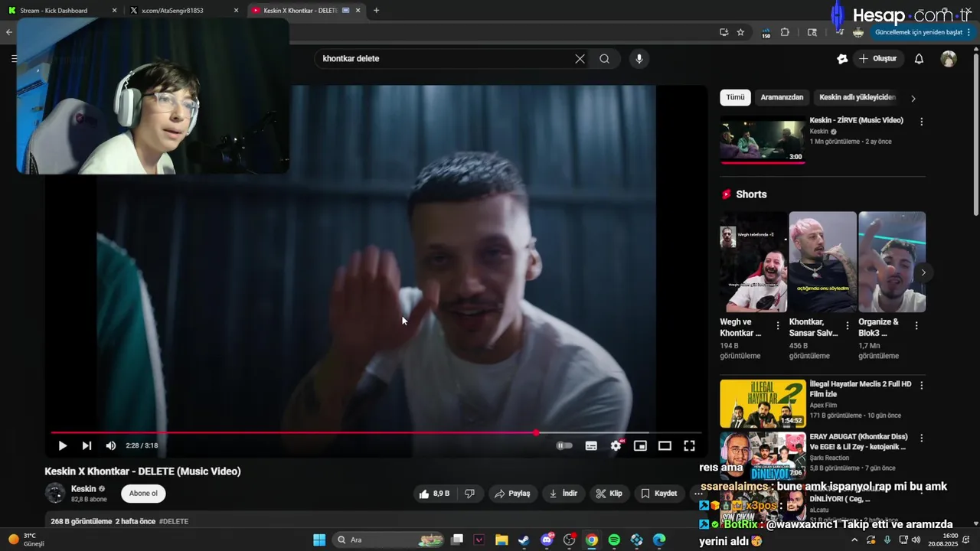980x551 pixels.
Task: Run search with the magnifier button
Action: pos(604,59)
